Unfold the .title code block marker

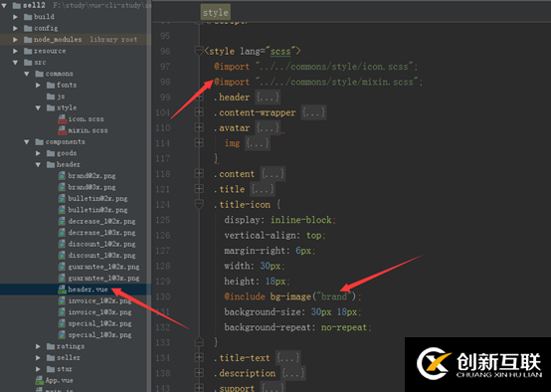point(199,189)
